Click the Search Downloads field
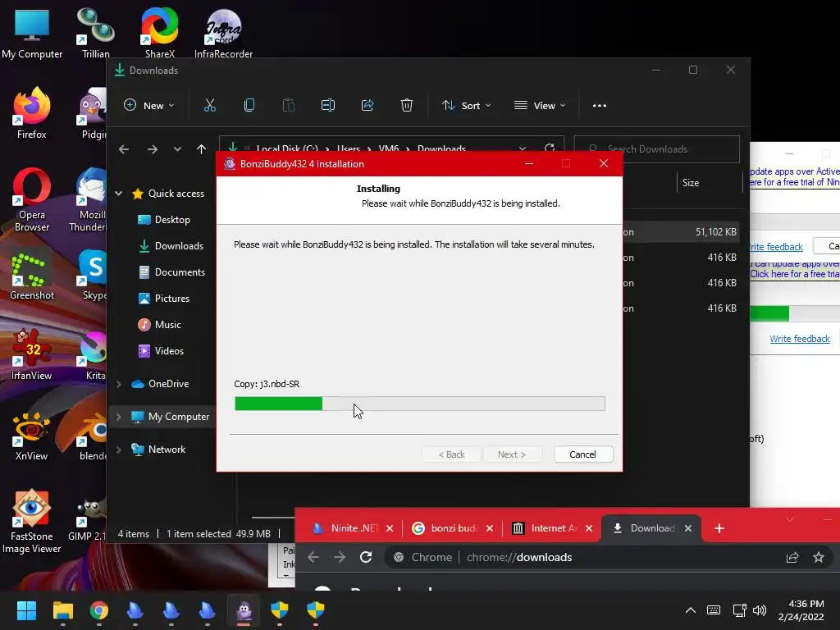 pos(657,149)
